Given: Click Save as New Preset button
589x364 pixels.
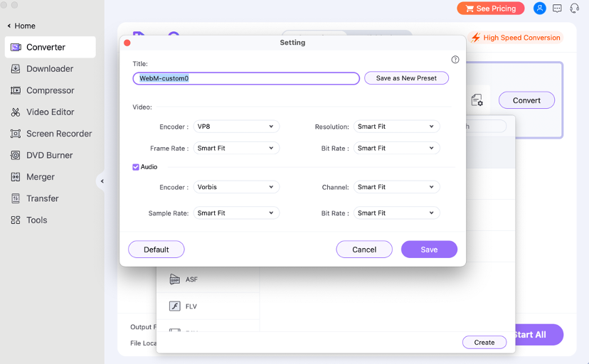Looking at the screenshot, I should (x=406, y=78).
